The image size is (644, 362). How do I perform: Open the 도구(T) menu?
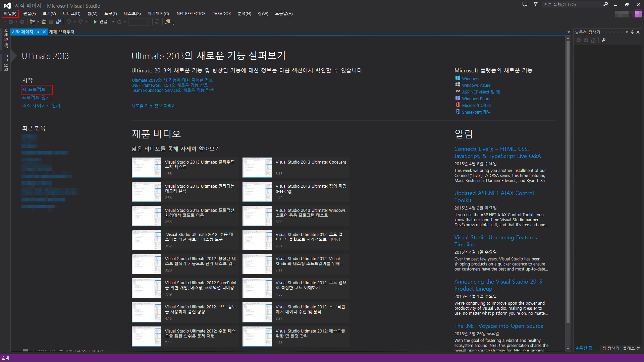110,14
